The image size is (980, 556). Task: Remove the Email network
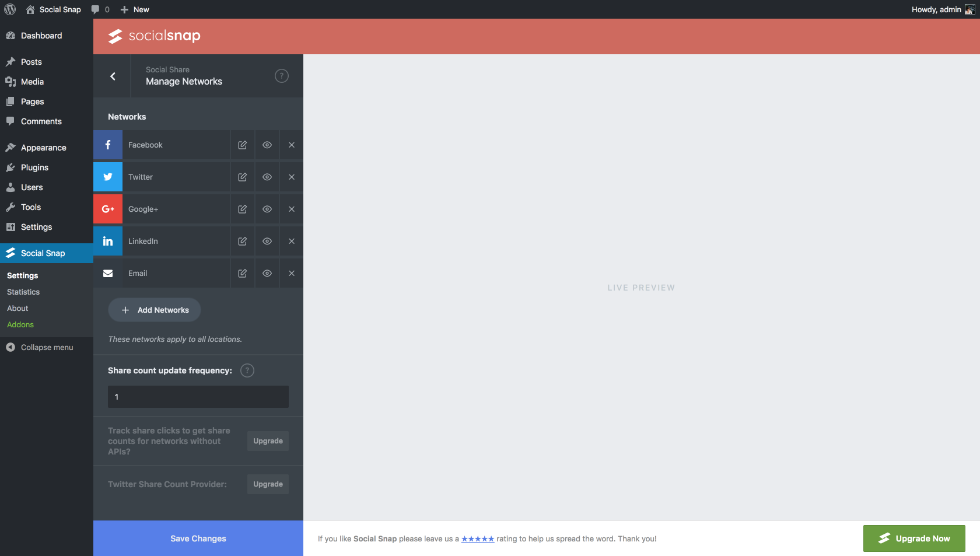292,273
